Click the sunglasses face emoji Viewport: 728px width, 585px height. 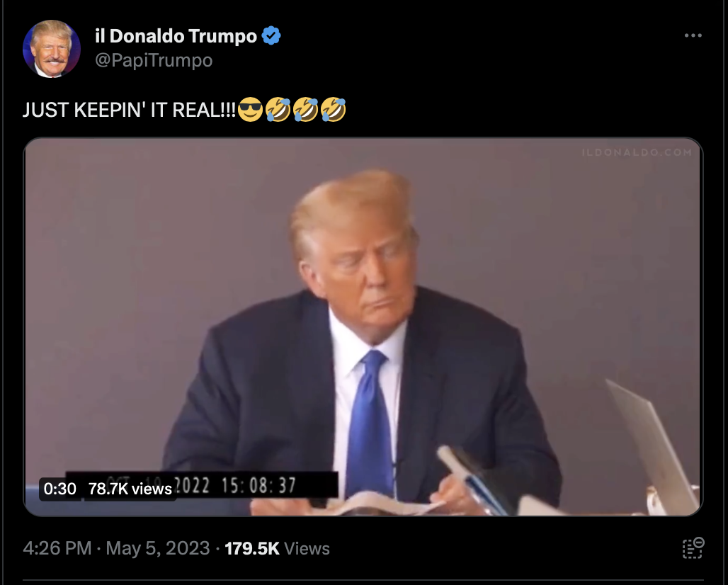pyautogui.click(x=250, y=110)
